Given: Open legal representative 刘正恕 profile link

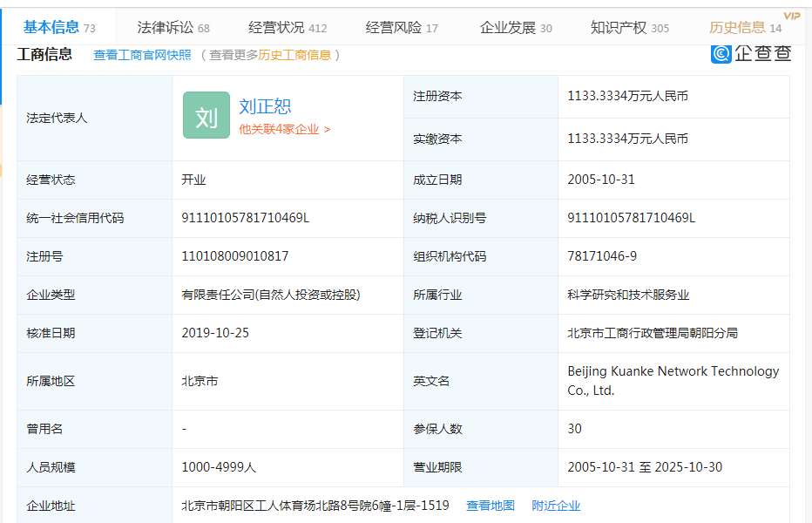Looking at the screenshot, I should 265,106.
